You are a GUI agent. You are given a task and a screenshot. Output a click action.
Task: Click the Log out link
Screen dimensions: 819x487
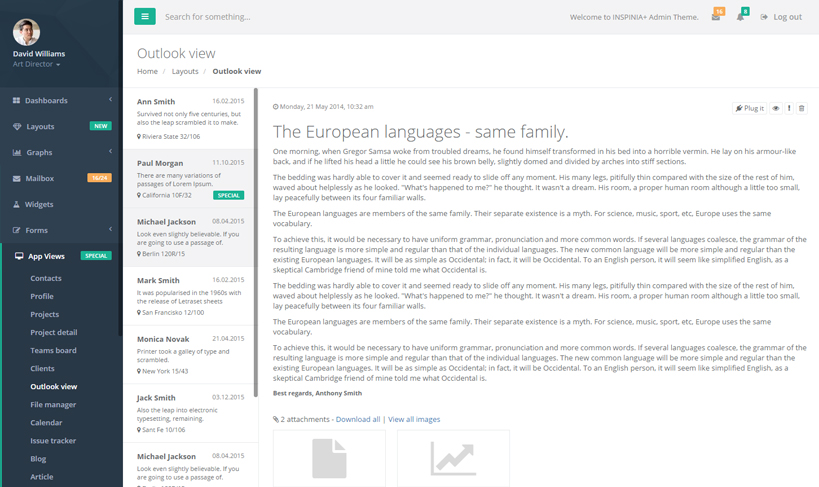point(781,17)
